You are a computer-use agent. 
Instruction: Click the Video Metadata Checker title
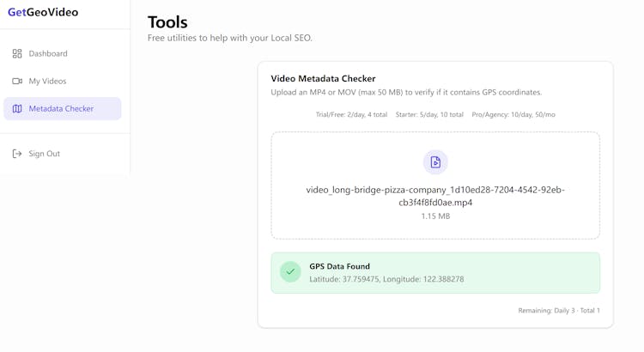coord(323,78)
